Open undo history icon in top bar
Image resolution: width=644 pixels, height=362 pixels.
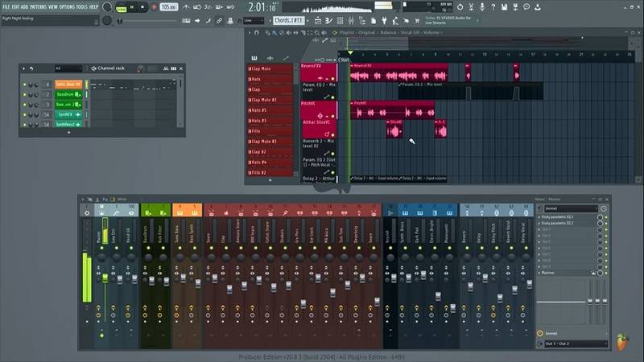point(460,7)
